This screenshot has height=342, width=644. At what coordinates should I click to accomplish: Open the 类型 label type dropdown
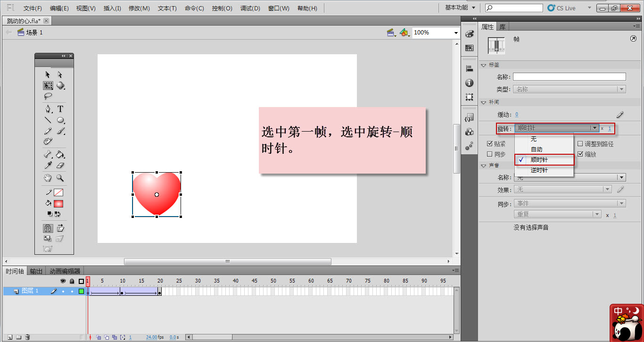click(570, 89)
